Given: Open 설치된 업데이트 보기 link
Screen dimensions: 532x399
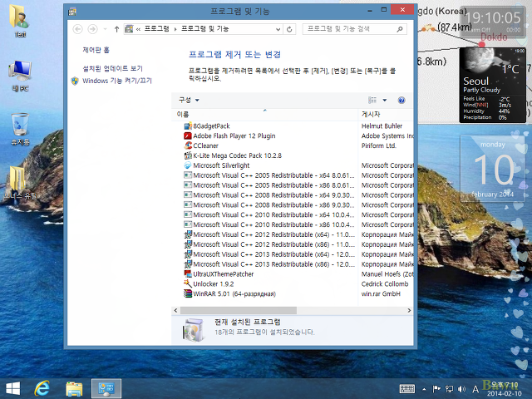Looking at the screenshot, I should 113,68.
